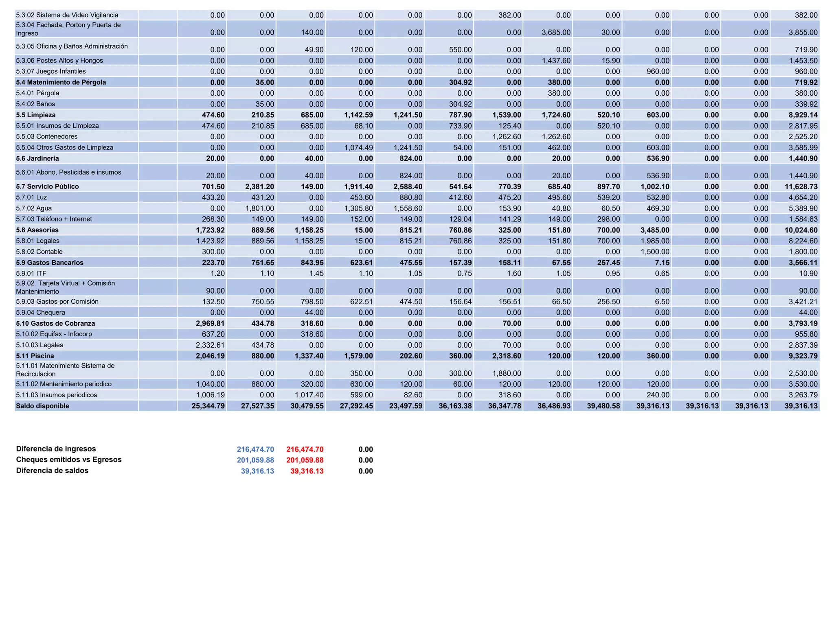This screenshot has width=834, height=644.
Task: Click the blue 216,474.70 value
Action: [x=255, y=449]
